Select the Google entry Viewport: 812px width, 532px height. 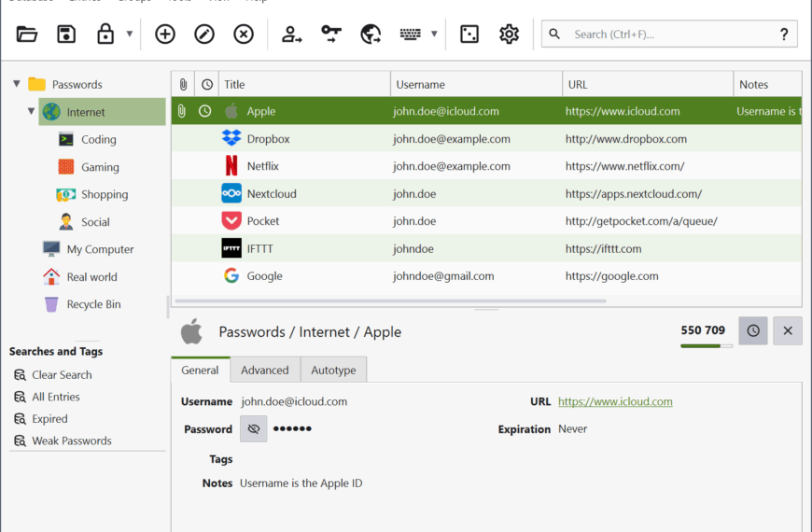[x=486, y=275]
